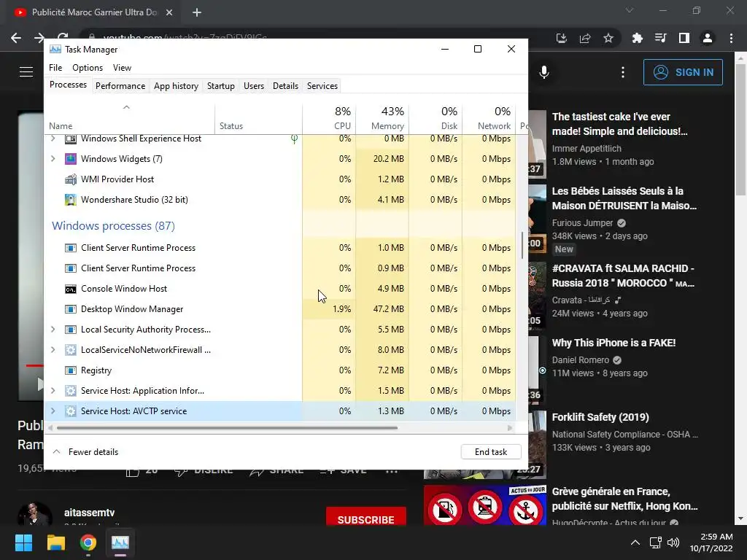Switch to the Startup tab
This screenshot has width=747, height=560.
220,86
